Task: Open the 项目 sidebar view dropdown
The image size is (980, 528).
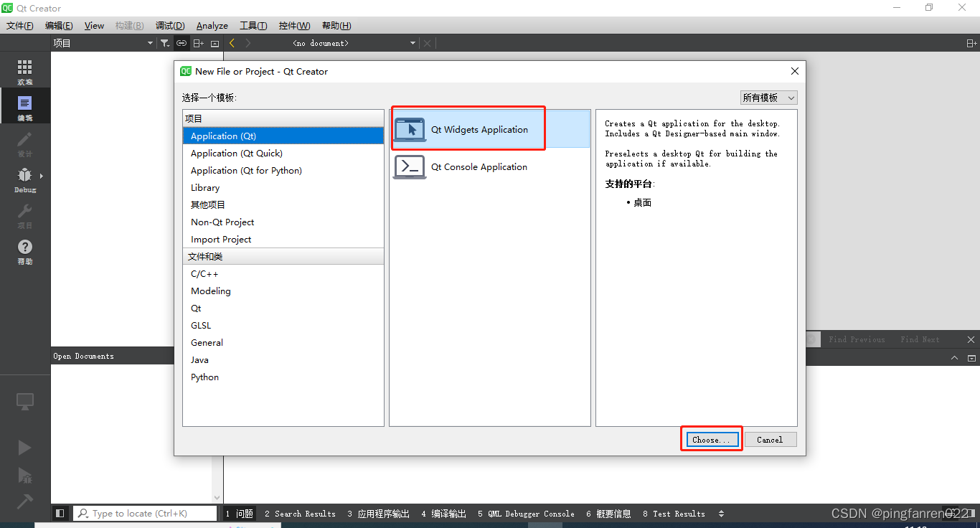Action: pyautogui.click(x=103, y=43)
